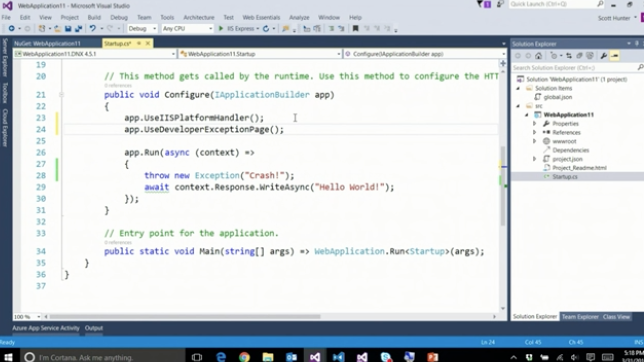Click Collapse All in Solution Explorer

pyautogui.click(x=579, y=56)
